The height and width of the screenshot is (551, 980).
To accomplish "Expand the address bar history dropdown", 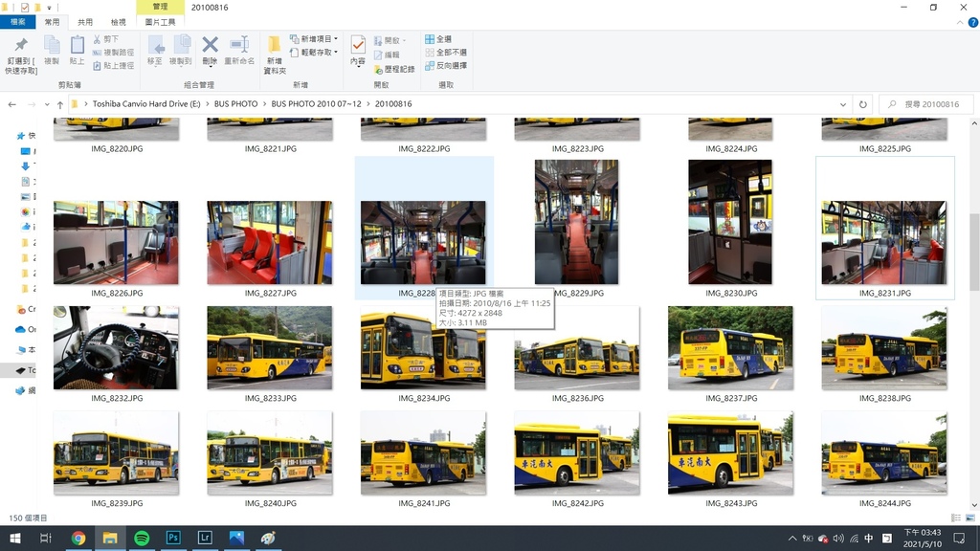I will pos(842,104).
